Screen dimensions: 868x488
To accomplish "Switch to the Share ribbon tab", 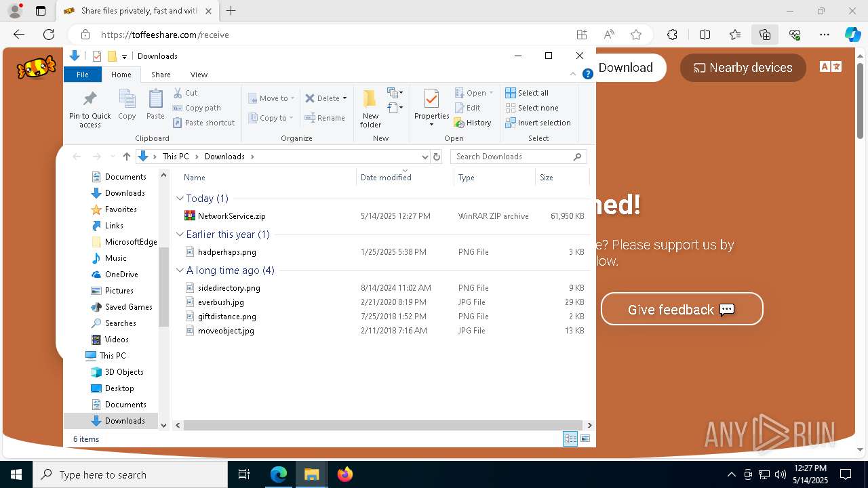I will click(161, 75).
